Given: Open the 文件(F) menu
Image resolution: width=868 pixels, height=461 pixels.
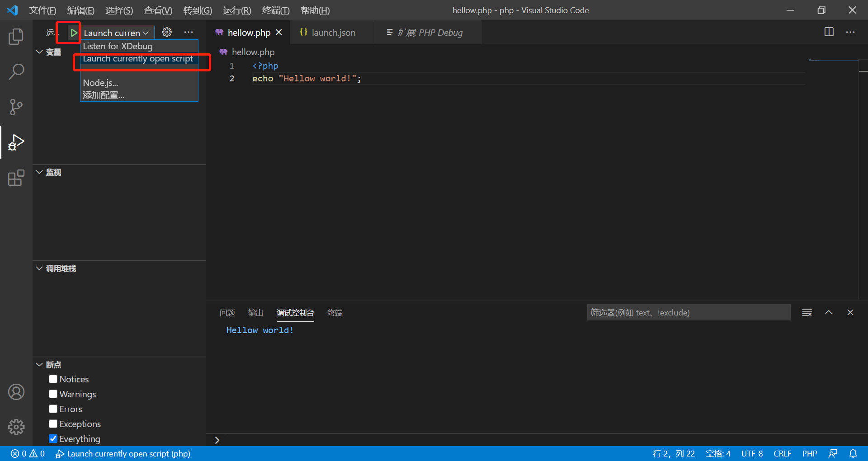Looking at the screenshot, I should (43, 10).
